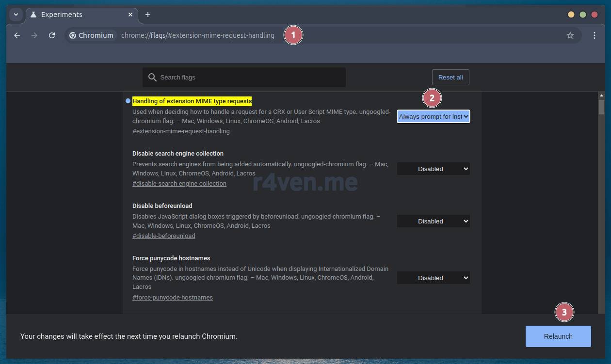Click the Reset all button
This screenshot has width=611, height=364.
click(450, 78)
